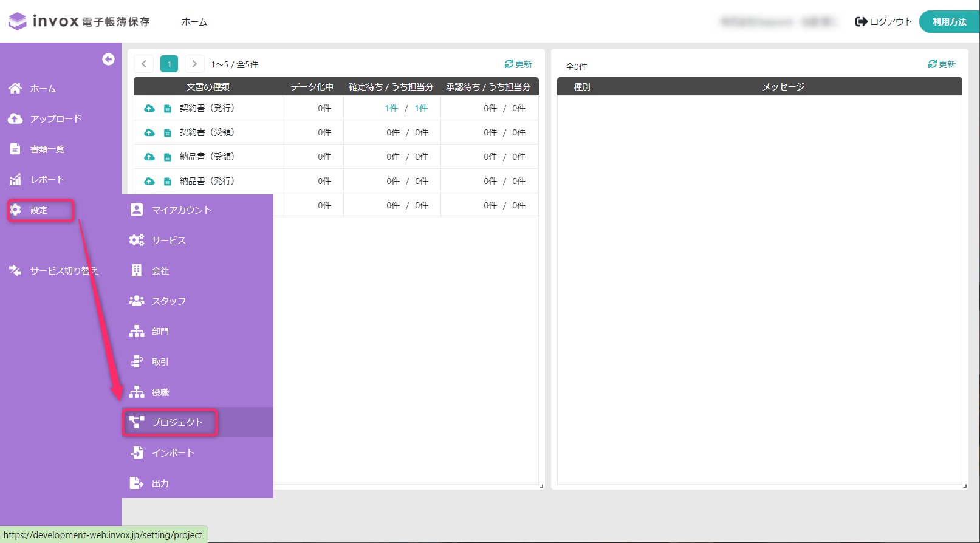Open the レポート chart icon in sidebar
This screenshot has width=980, height=543.
point(15,180)
